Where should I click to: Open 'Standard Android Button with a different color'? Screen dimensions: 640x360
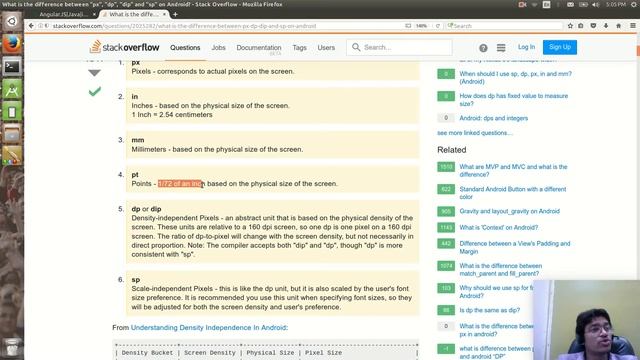pyautogui.click(x=513, y=193)
